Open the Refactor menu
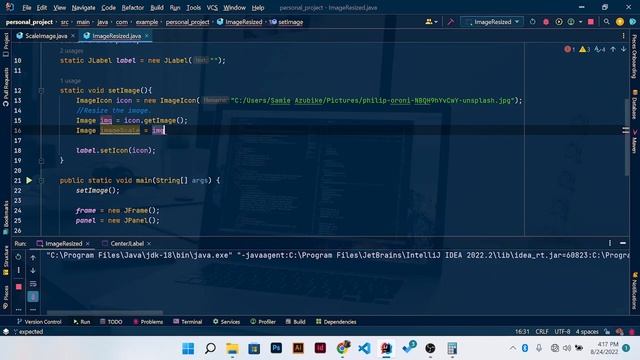Image resolution: width=640 pixels, height=360 pixels. pos(133,8)
